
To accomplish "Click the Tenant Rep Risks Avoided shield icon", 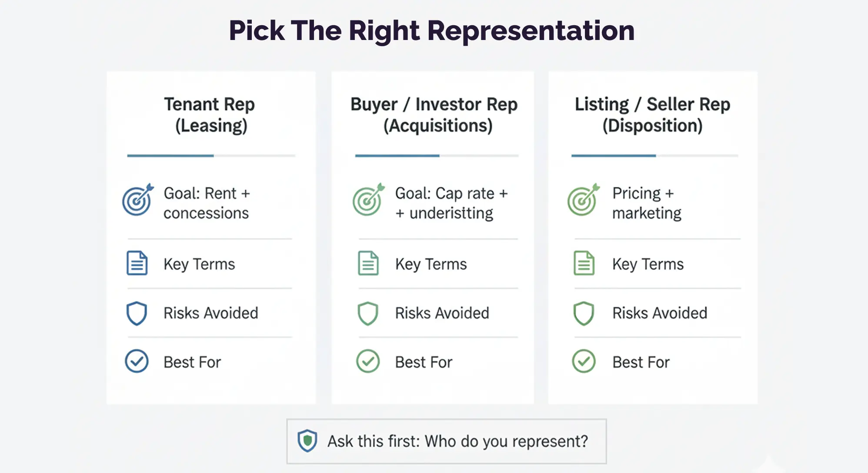I will [x=137, y=313].
